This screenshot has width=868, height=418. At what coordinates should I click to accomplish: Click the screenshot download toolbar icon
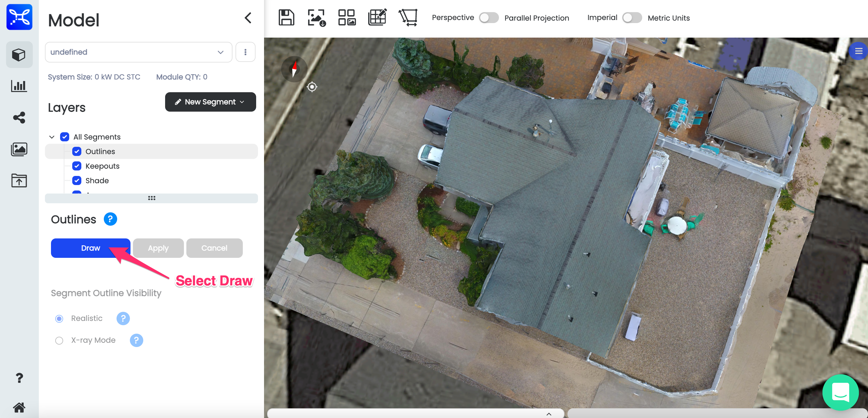[x=317, y=18]
